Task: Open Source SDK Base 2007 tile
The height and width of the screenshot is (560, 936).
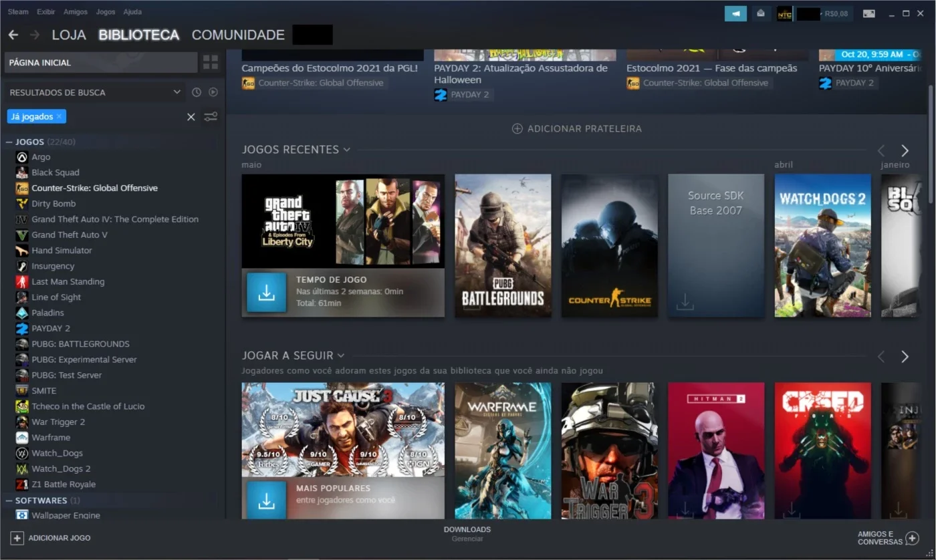Action: [716, 245]
